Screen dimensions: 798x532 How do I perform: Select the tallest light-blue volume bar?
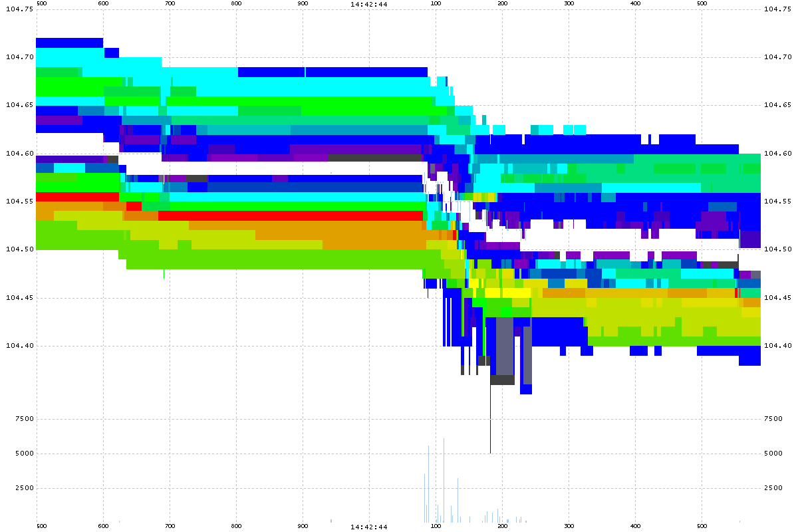pyautogui.click(x=444, y=479)
